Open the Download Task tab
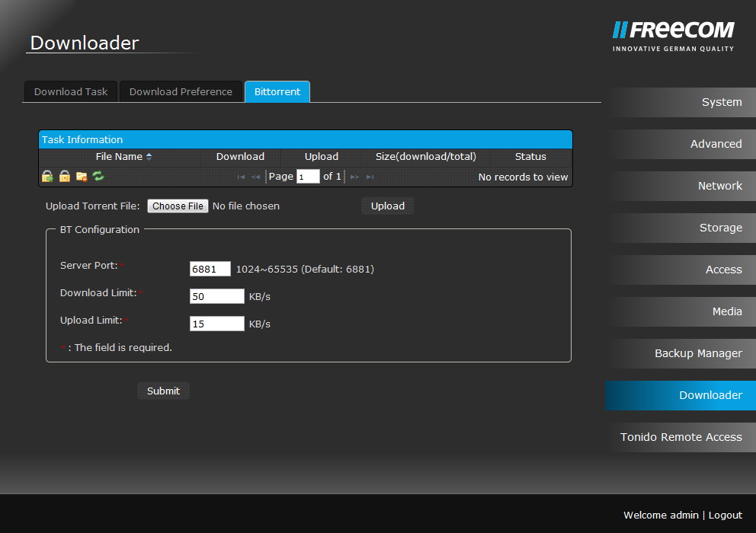This screenshot has height=533, width=756. click(x=71, y=91)
